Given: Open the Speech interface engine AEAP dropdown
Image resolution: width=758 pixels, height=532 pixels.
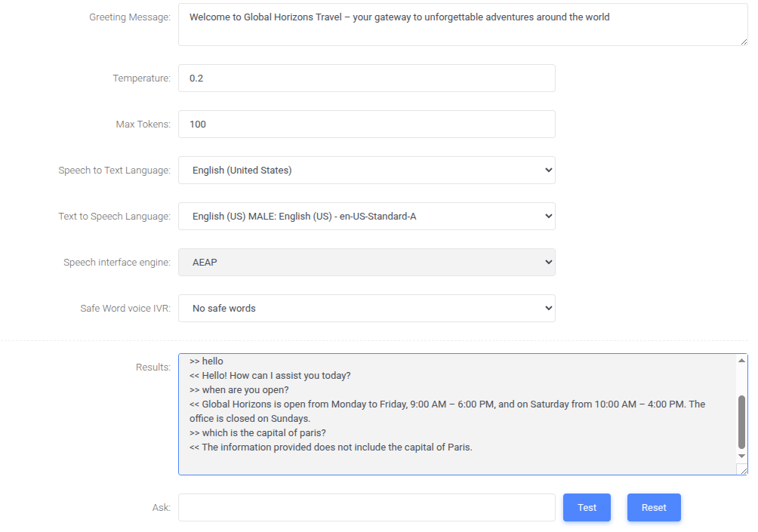Looking at the screenshot, I should tap(366, 263).
